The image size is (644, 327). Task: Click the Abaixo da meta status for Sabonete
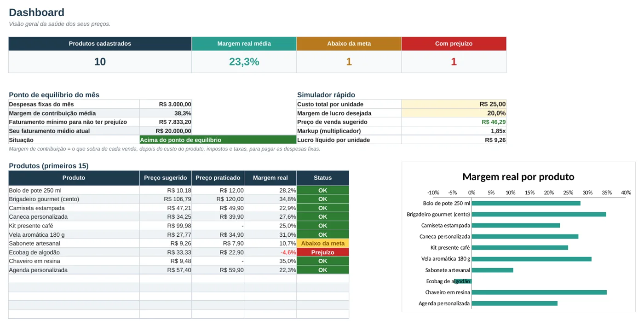click(x=322, y=243)
